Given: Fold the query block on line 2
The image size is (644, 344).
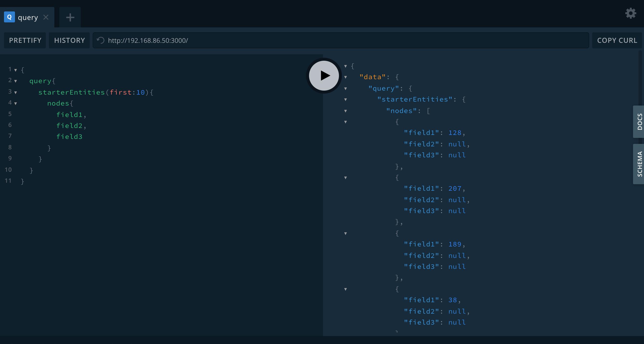Looking at the screenshot, I should point(15,81).
